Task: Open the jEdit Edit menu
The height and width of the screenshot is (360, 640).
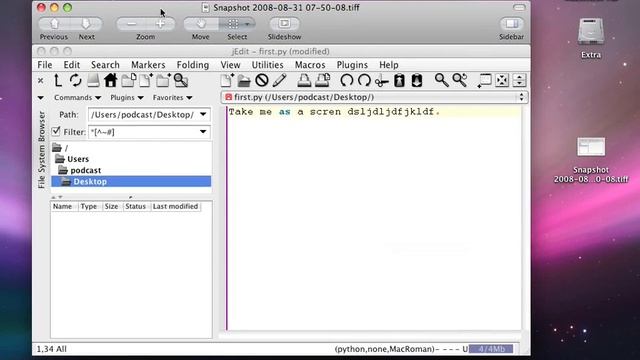Action: pos(71,65)
